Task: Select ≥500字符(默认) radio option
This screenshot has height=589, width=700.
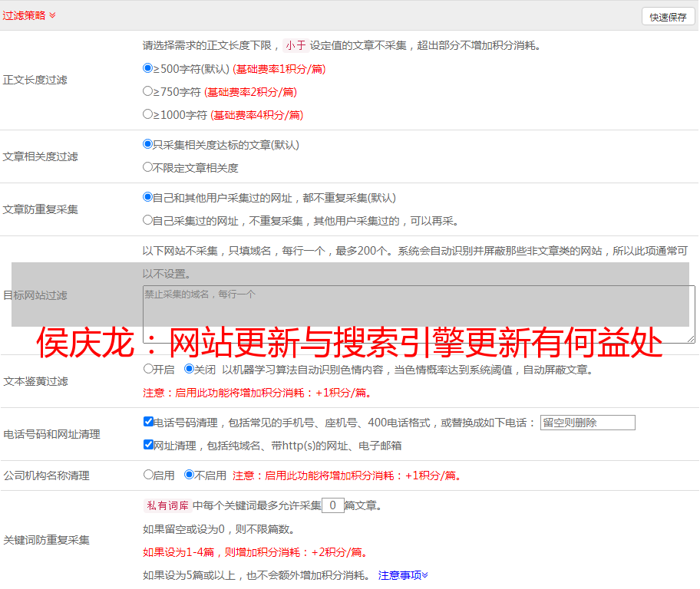Action: pos(147,68)
